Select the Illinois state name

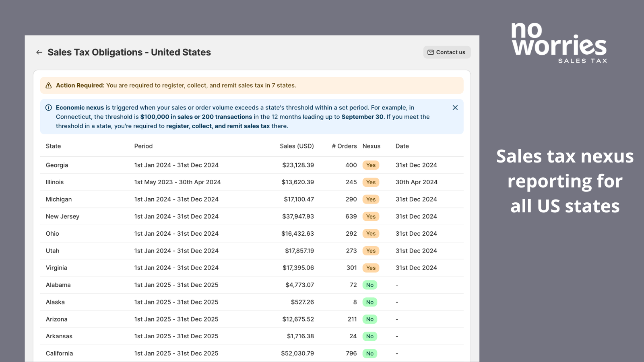[55, 182]
